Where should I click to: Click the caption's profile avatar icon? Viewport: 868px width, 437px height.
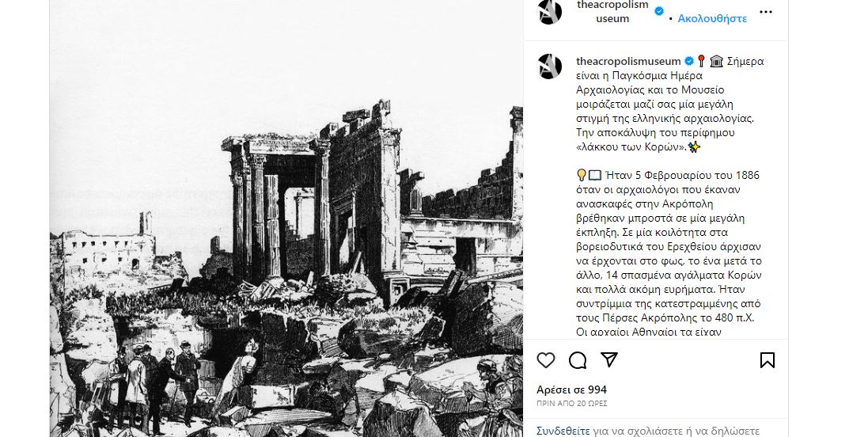(x=550, y=66)
